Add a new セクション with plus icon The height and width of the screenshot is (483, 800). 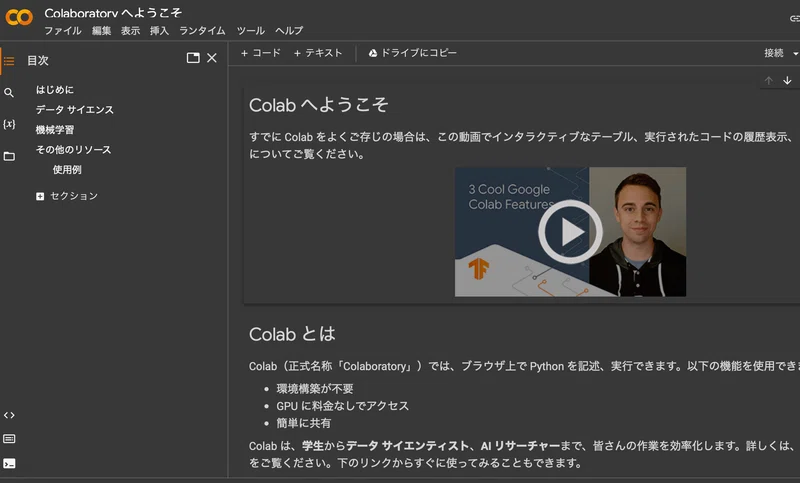40,196
